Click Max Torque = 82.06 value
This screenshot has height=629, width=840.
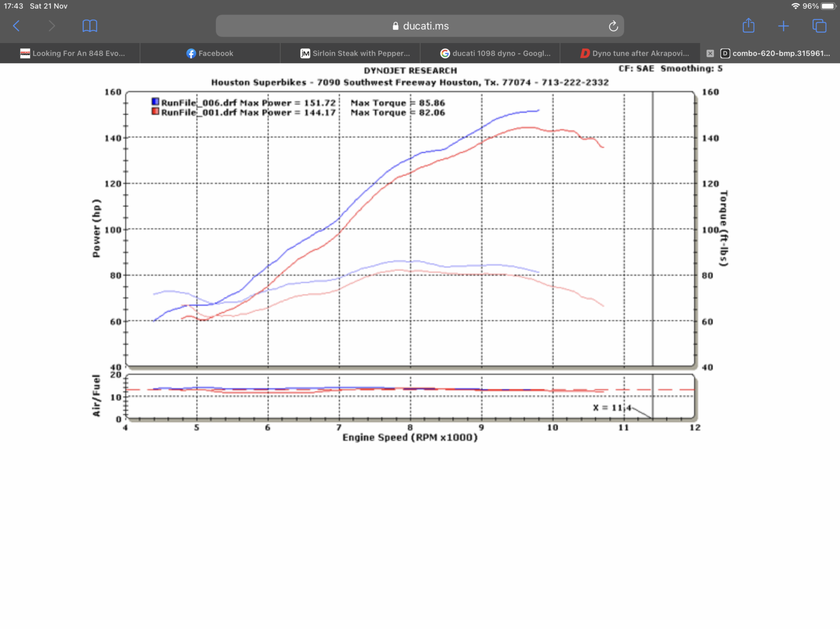(398, 112)
